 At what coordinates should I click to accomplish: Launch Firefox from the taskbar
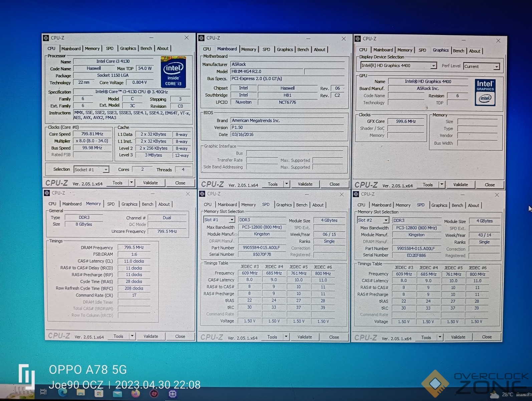click(x=136, y=393)
